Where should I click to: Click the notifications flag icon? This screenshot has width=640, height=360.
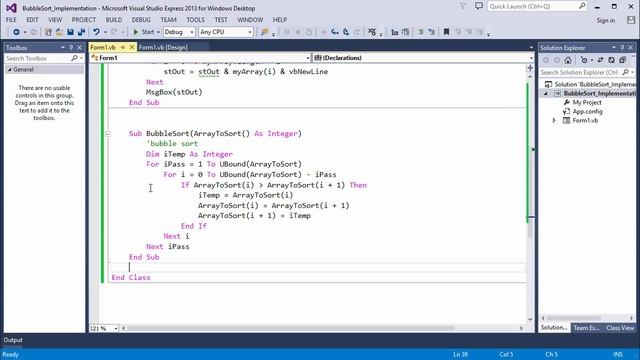coord(462,6)
